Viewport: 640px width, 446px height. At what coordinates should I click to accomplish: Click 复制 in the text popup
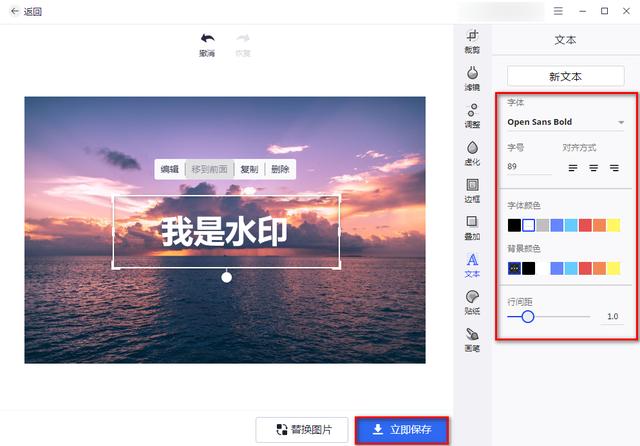(249, 169)
